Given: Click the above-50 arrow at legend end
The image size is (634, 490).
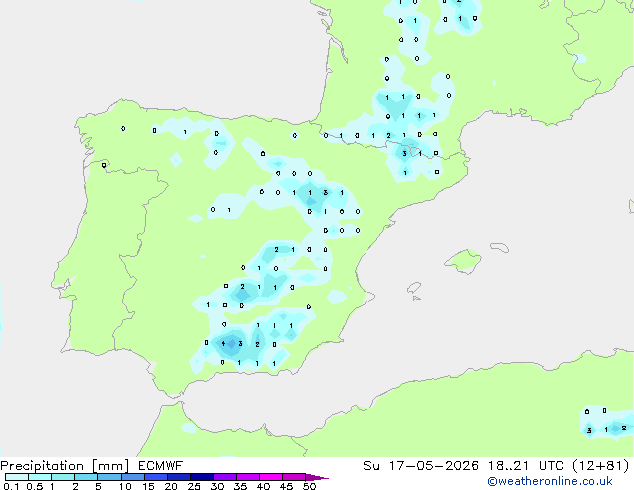Looking at the screenshot, I should [x=317, y=477].
